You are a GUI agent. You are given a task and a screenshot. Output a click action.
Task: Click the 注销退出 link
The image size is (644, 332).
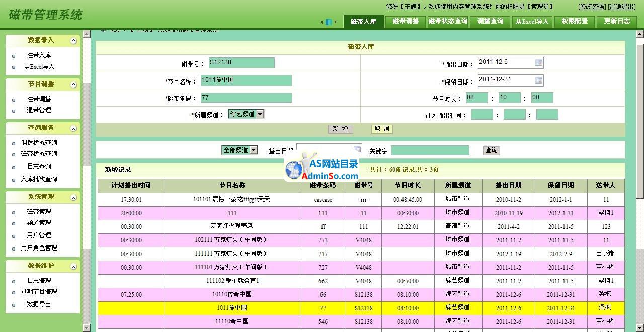click(622, 7)
